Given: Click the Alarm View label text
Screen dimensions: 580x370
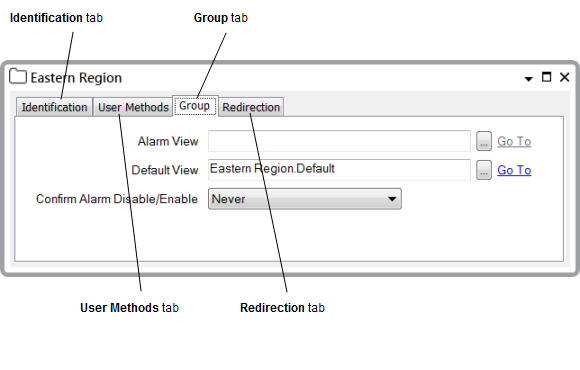Looking at the screenshot, I should pyautogui.click(x=168, y=141).
